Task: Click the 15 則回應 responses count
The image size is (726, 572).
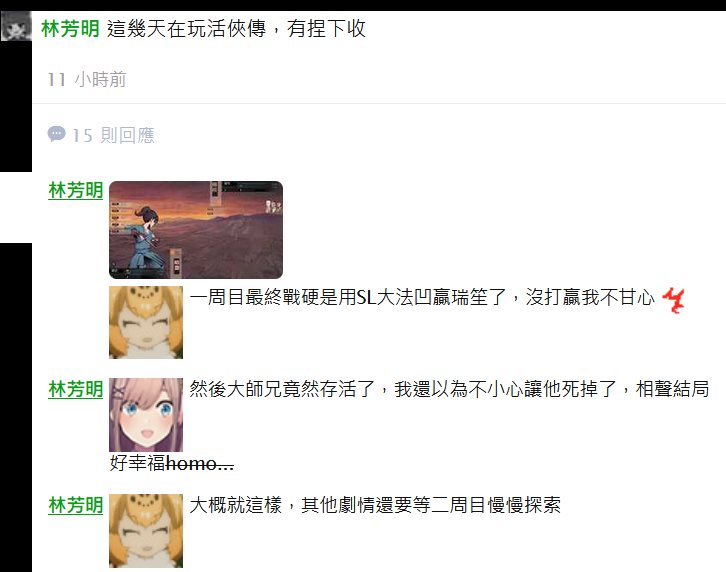Action: point(113,135)
